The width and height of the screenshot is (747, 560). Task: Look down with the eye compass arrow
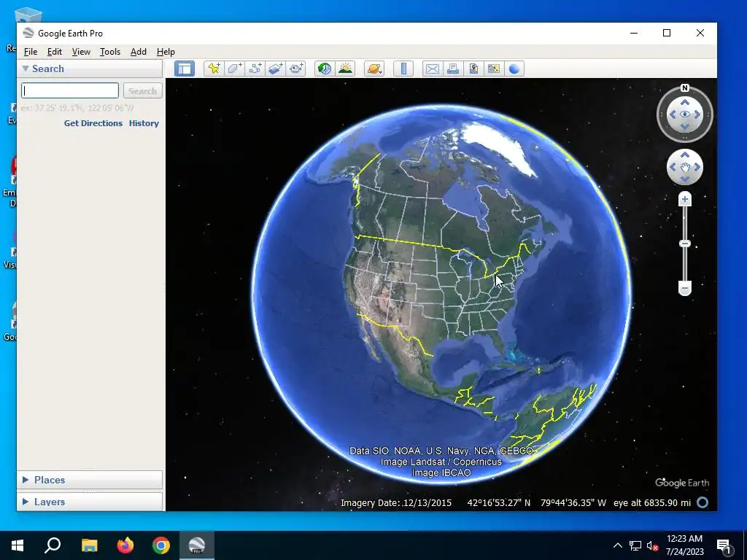coord(684,126)
